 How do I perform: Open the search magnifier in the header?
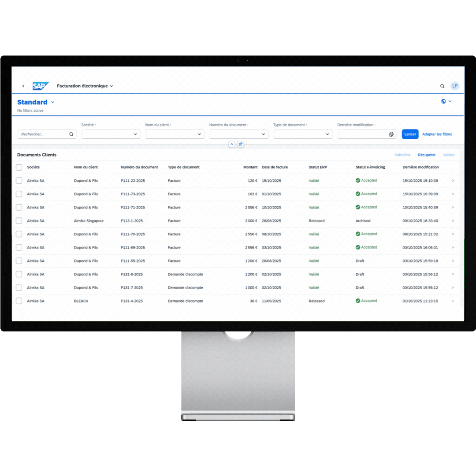click(x=443, y=86)
